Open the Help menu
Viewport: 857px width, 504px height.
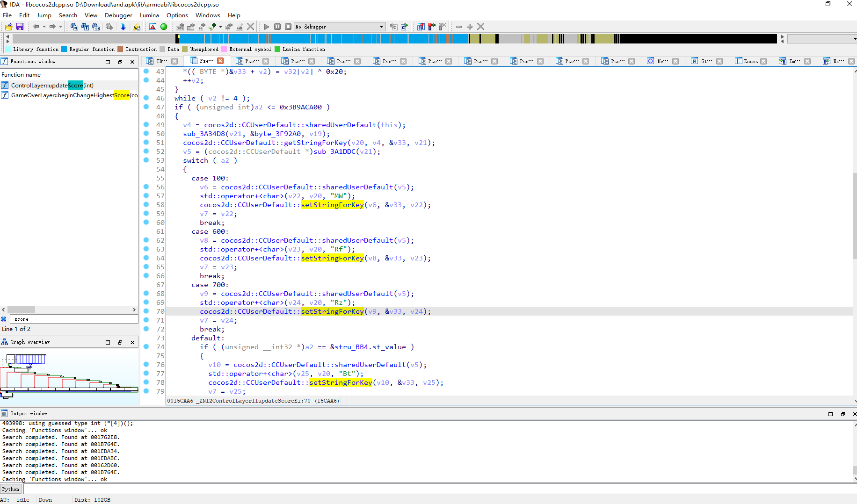[234, 15]
